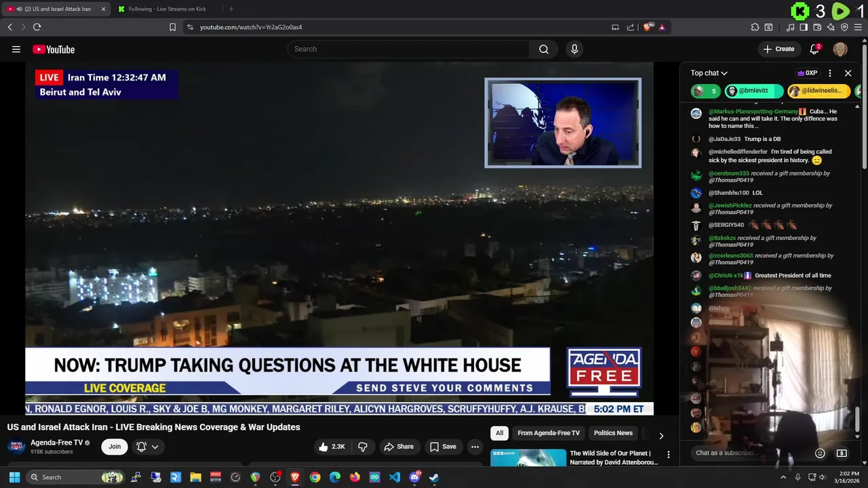Open Brave Wallet icon
This screenshot has width=868, height=488.
click(817, 27)
